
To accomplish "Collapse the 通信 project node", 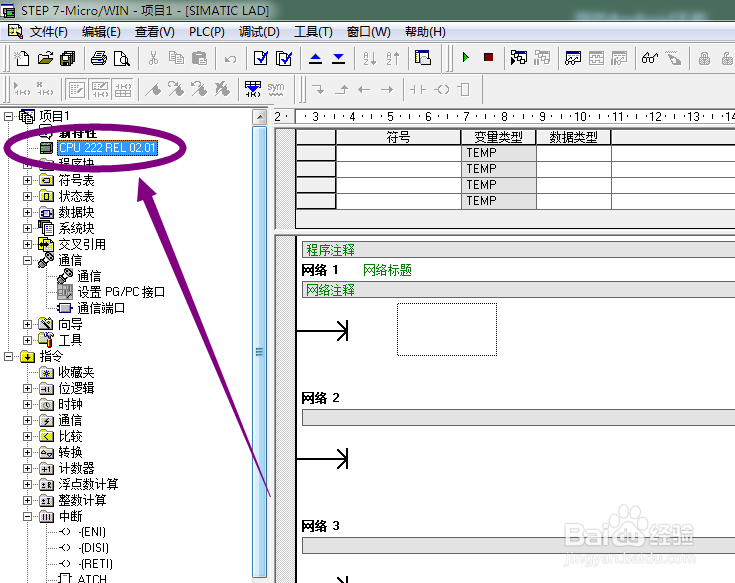I will click(27, 260).
